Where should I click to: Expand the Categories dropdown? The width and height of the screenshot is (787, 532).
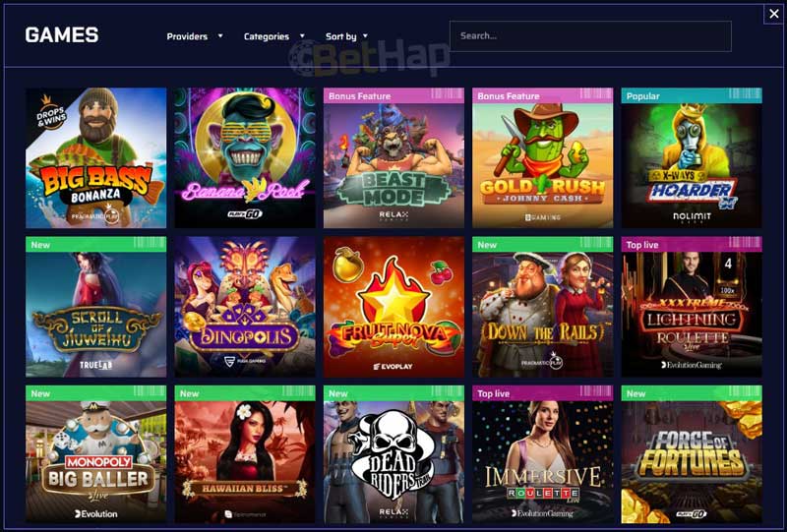tap(274, 36)
